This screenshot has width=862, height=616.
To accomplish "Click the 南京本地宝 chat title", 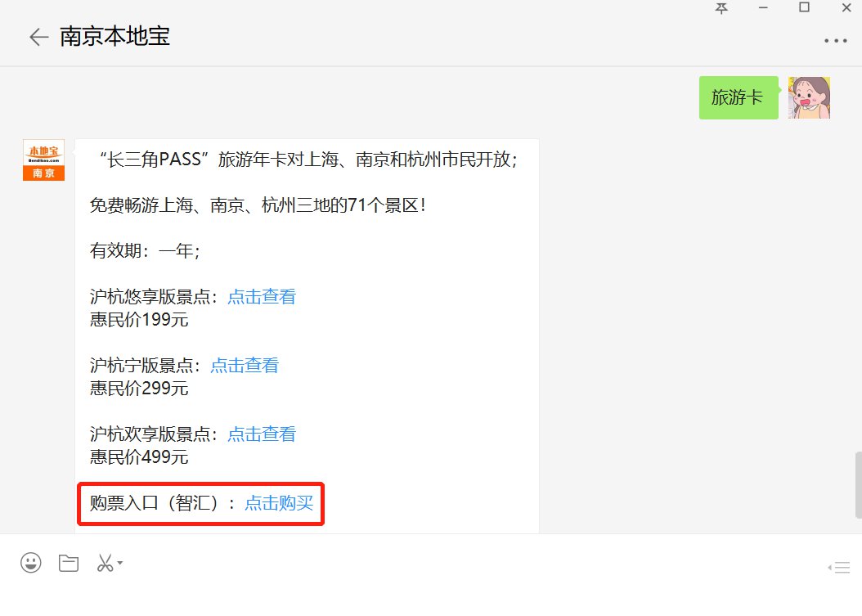I will pyautogui.click(x=114, y=37).
